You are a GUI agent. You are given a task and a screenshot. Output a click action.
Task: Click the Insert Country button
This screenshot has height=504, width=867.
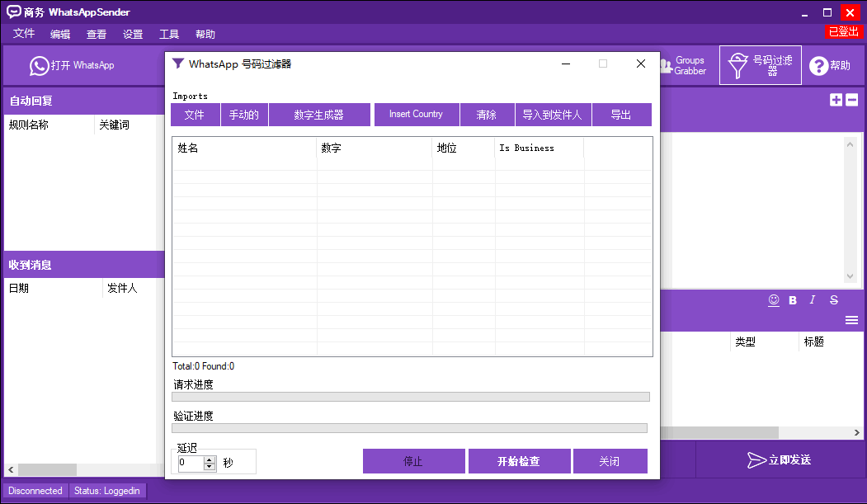click(417, 115)
